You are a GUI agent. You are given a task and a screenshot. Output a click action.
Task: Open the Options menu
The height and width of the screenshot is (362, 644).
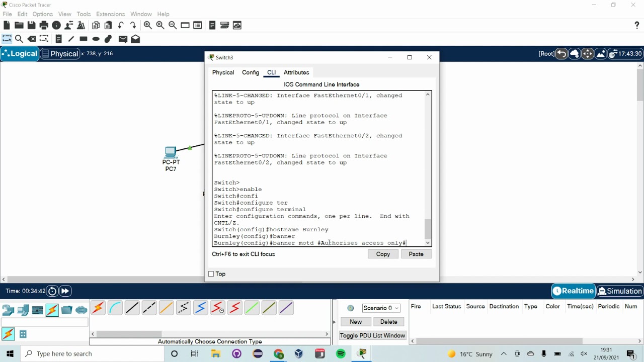tap(42, 14)
